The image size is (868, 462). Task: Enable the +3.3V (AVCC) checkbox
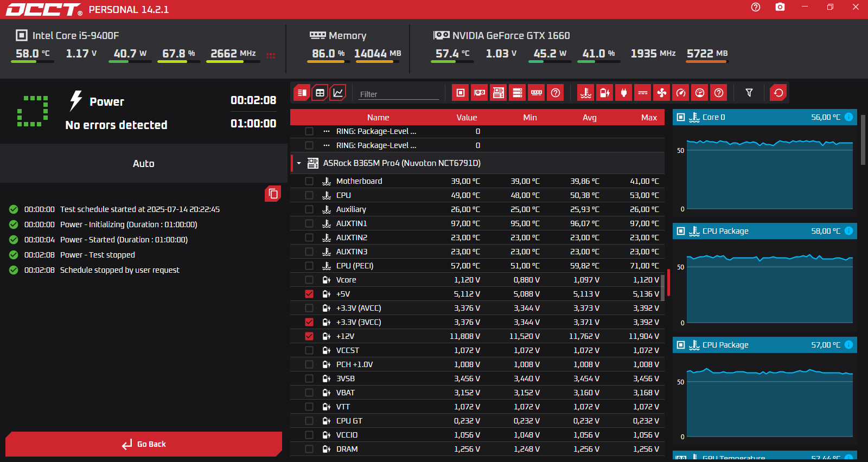[x=309, y=308]
